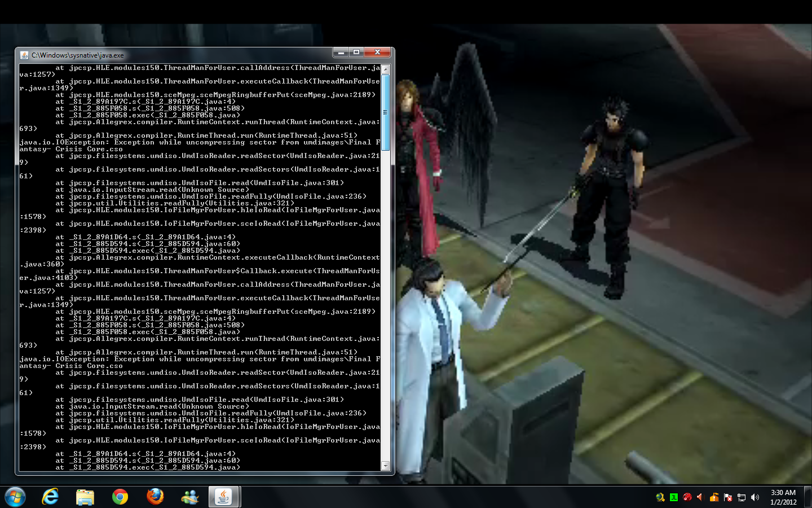Image resolution: width=812 pixels, height=508 pixels.
Task: Open the network connection tray icon
Action: click(742, 497)
